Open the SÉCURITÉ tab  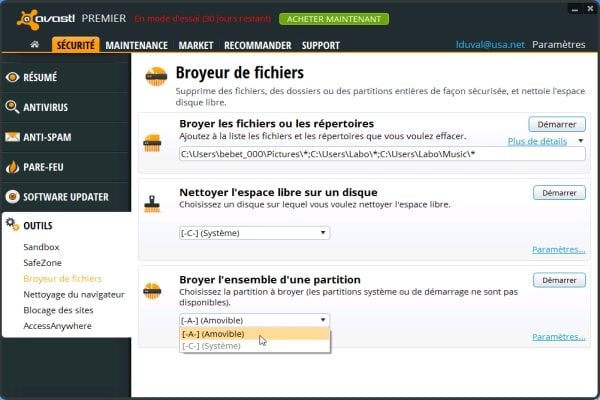point(76,45)
